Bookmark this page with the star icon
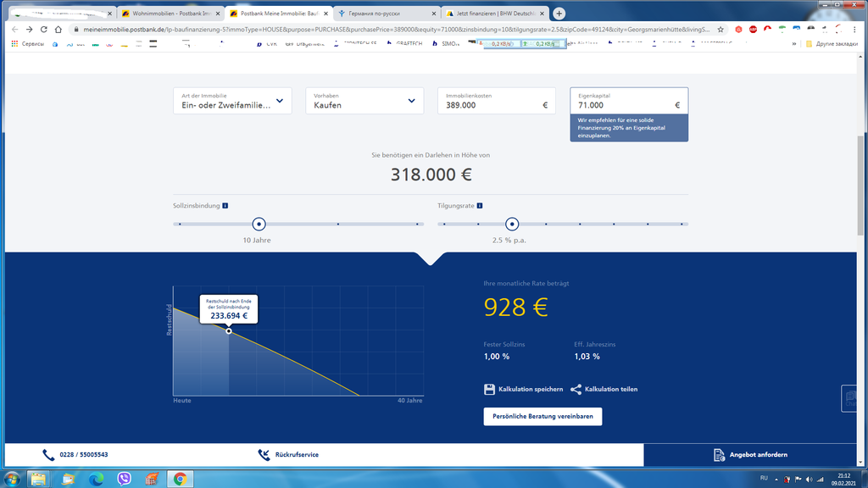 click(x=721, y=29)
